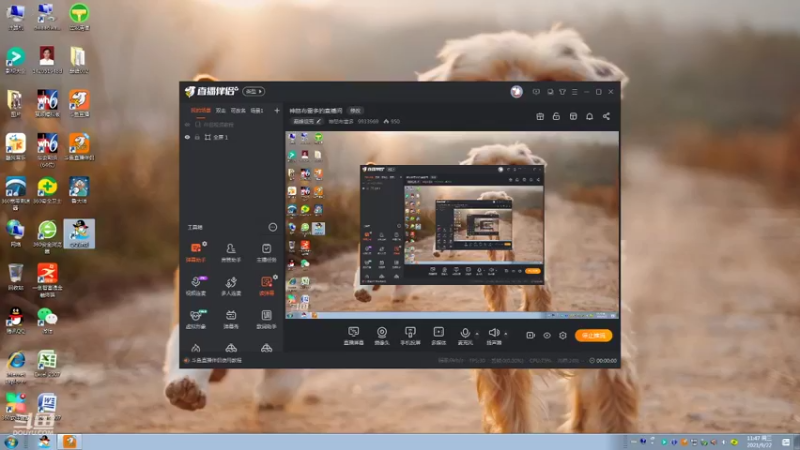Select the Excel 2007 desktop icon

click(x=47, y=364)
